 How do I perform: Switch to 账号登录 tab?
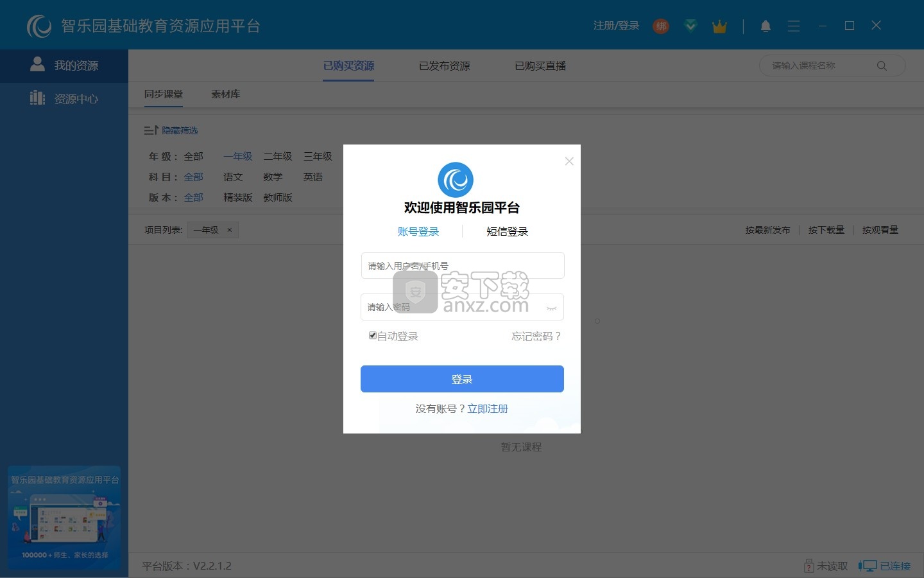pos(418,232)
